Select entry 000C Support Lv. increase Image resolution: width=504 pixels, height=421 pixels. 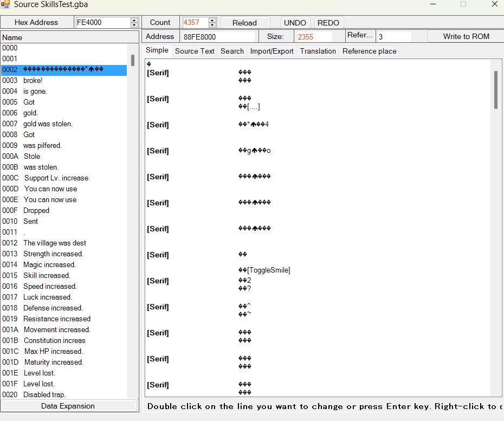click(64, 178)
